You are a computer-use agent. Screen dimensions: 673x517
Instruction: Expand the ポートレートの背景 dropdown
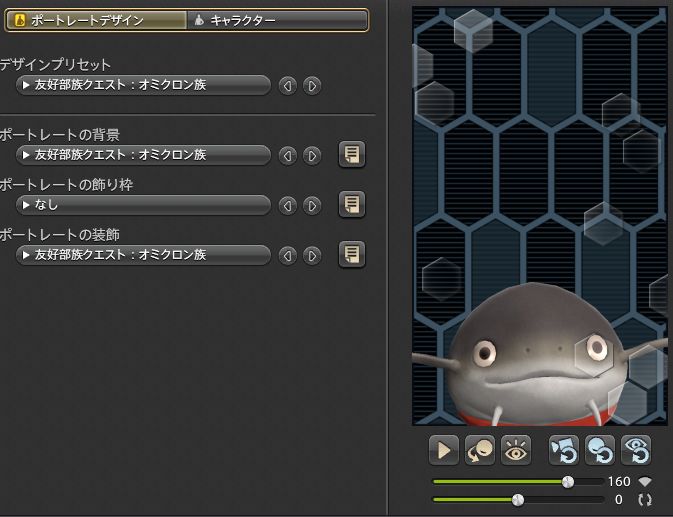coord(143,155)
